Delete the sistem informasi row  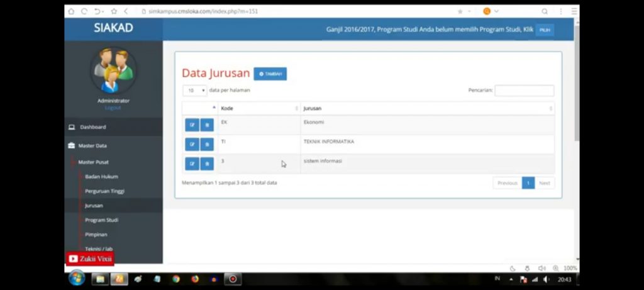point(207,164)
